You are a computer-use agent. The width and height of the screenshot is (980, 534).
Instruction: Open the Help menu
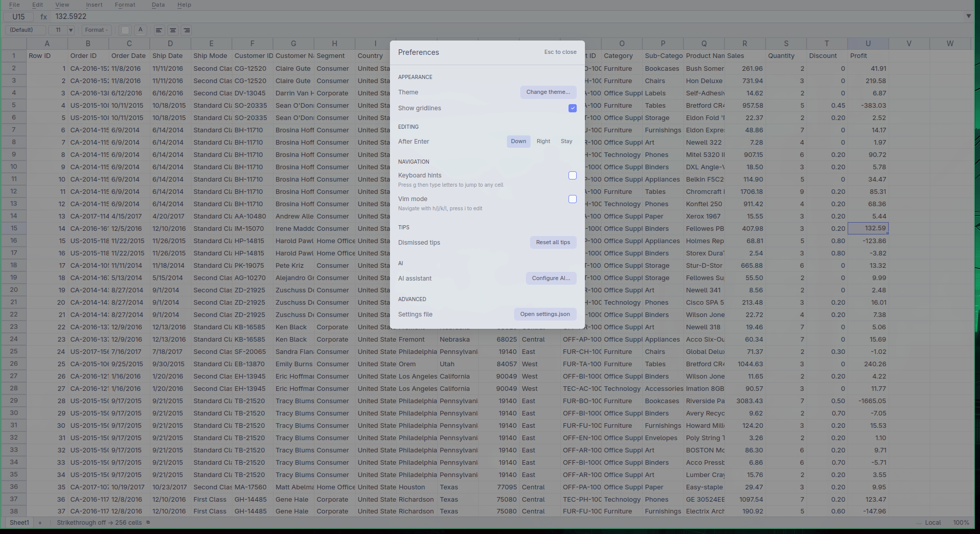click(x=184, y=5)
